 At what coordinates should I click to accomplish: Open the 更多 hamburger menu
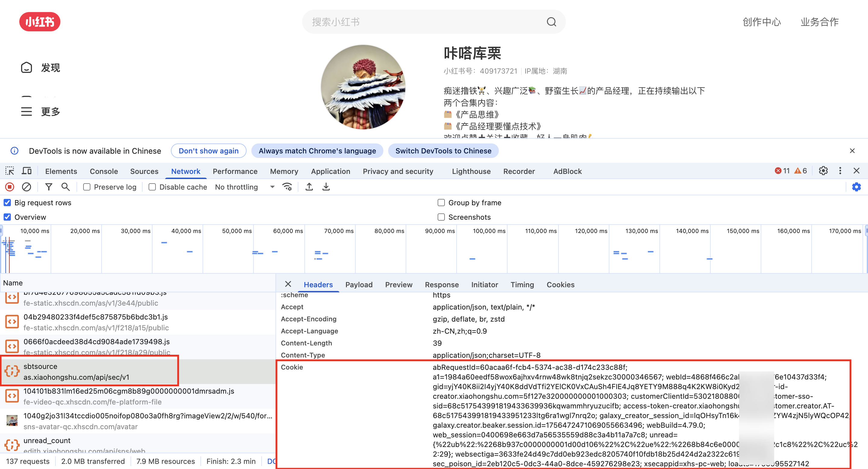(x=40, y=112)
